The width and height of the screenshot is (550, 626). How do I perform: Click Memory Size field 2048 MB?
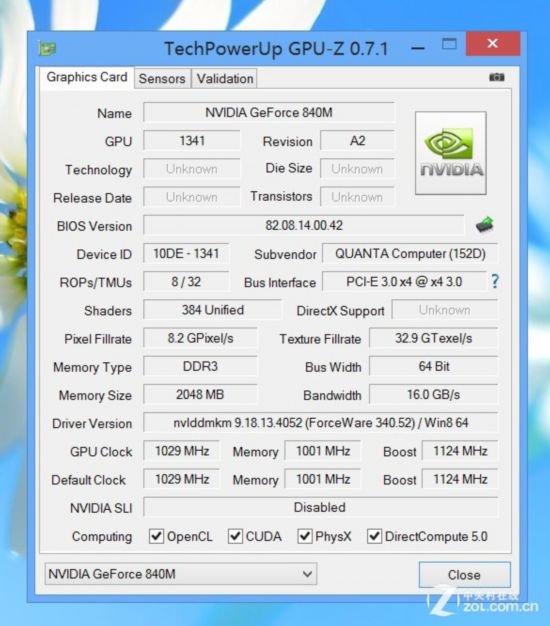point(200,394)
